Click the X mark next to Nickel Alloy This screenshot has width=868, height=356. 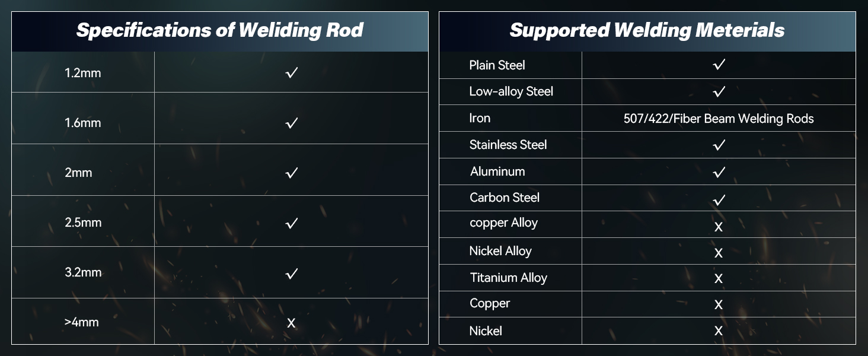point(719,253)
